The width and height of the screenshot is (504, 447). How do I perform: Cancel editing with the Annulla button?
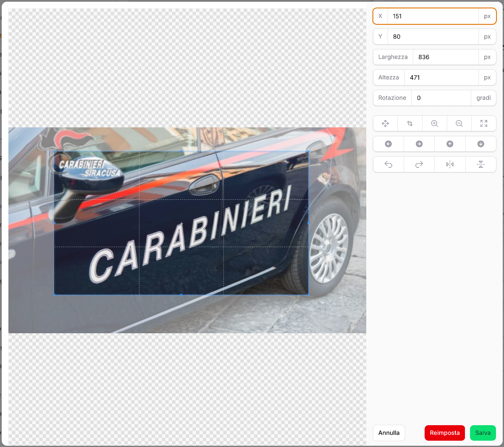point(388,433)
